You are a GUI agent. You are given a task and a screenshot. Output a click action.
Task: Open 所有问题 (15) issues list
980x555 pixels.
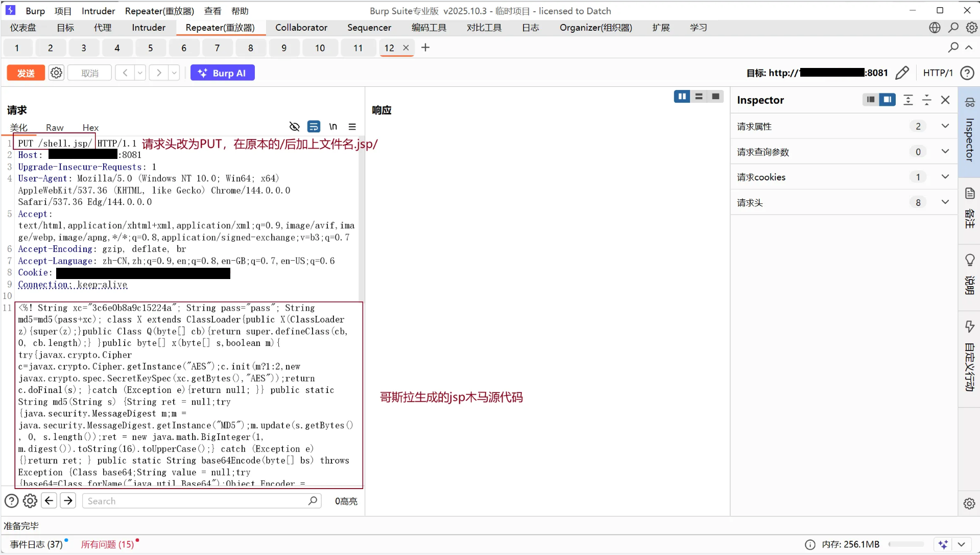coord(107,544)
